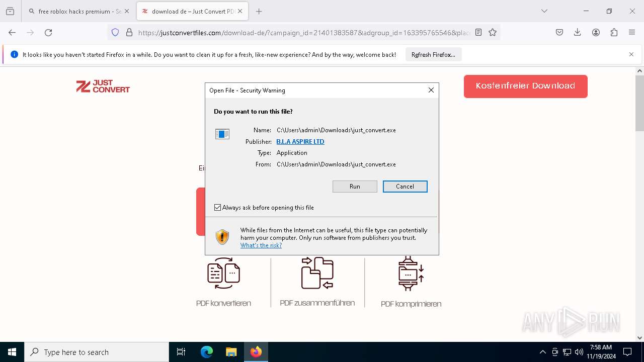Open the Extensions puzzle icon
The height and width of the screenshot is (362, 644).
pyautogui.click(x=614, y=33)
